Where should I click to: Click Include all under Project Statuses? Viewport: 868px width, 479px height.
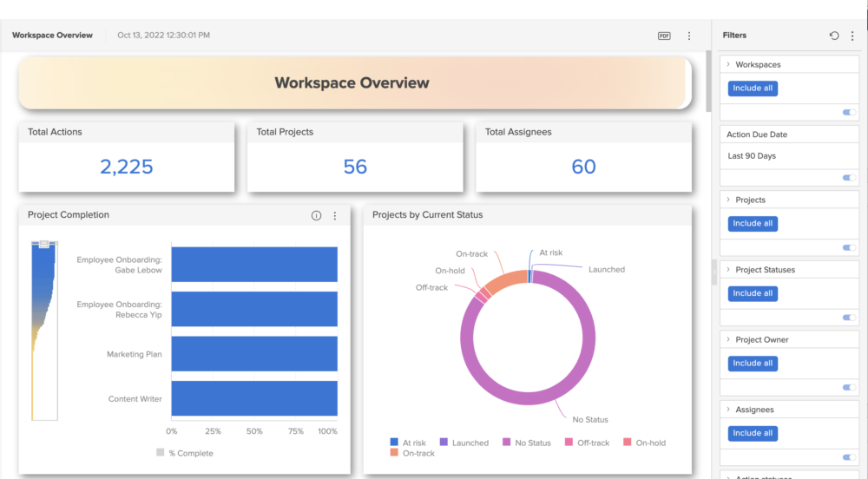(752, 293)
